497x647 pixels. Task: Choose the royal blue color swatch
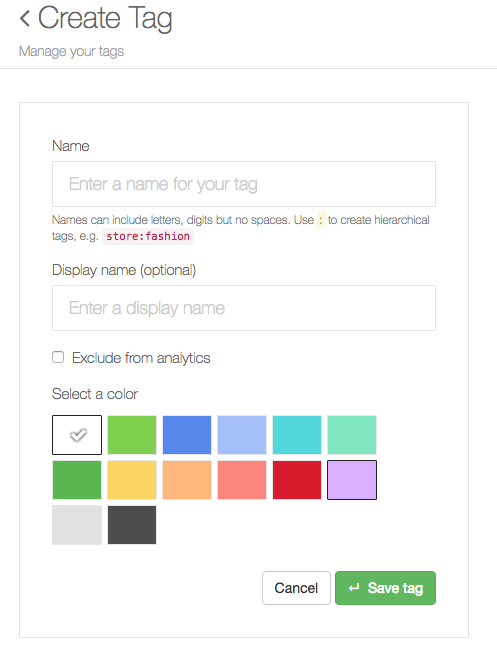pos(187,435)
